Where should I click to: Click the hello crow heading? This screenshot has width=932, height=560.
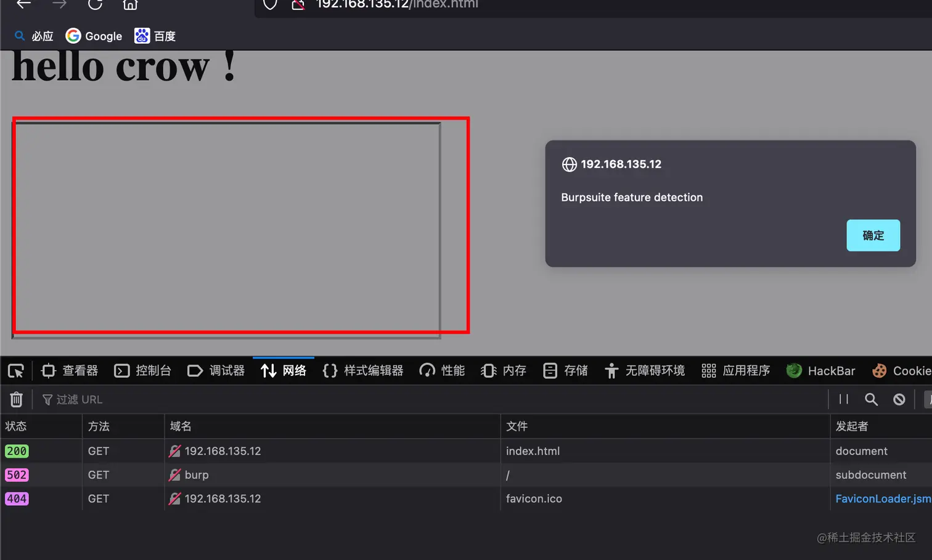123,67
